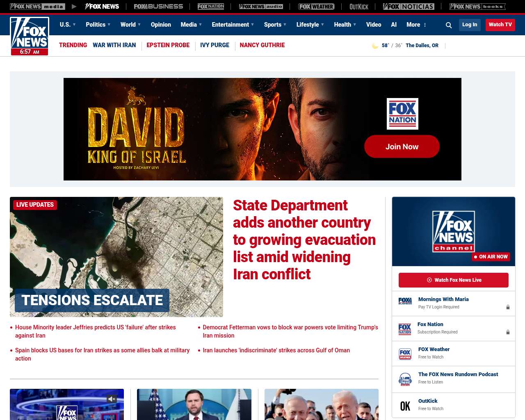Screen dimensions: 525x420
Task: Open the Netanyahu and Trump story thumbnail
Action: coord(322,404)
